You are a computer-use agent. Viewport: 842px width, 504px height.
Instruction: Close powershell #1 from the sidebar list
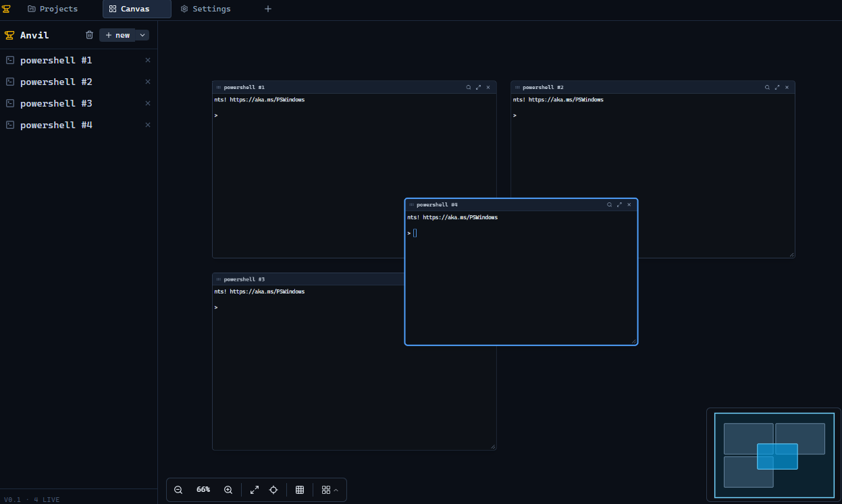tap(148, 60)
